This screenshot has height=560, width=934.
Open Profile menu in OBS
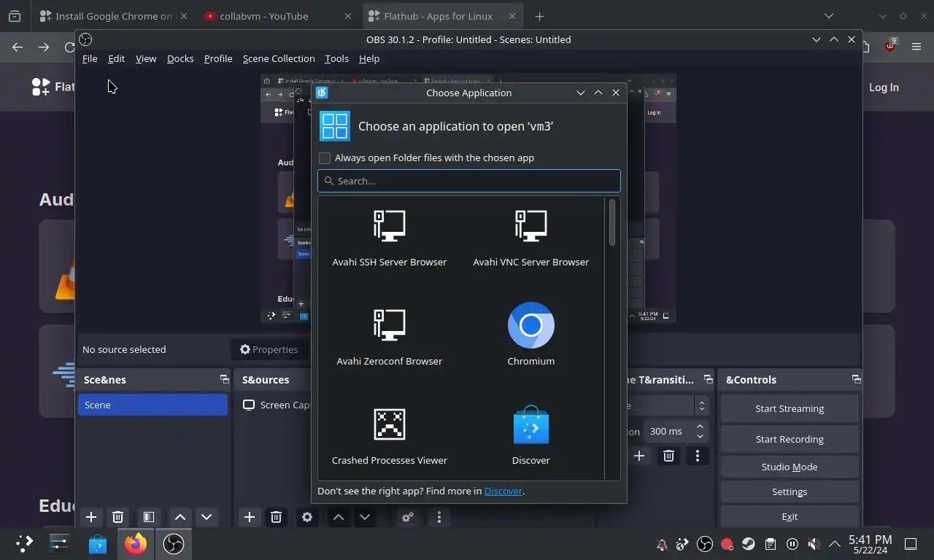(218, 58)
